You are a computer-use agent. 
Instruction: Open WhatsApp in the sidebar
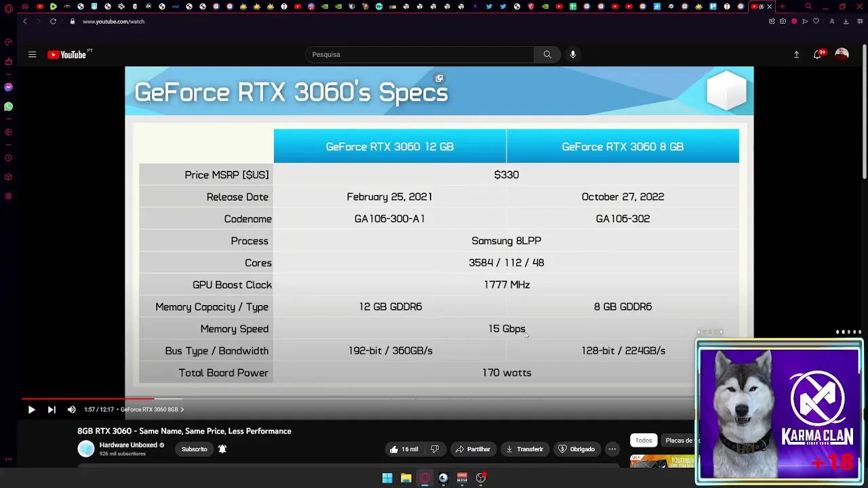click(x=8, y=106)
